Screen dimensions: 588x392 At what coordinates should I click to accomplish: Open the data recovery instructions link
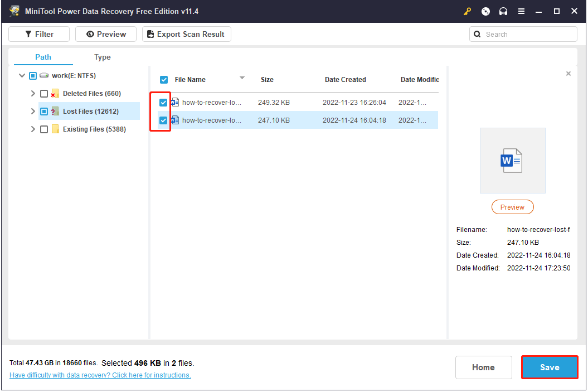coord(100,375)
